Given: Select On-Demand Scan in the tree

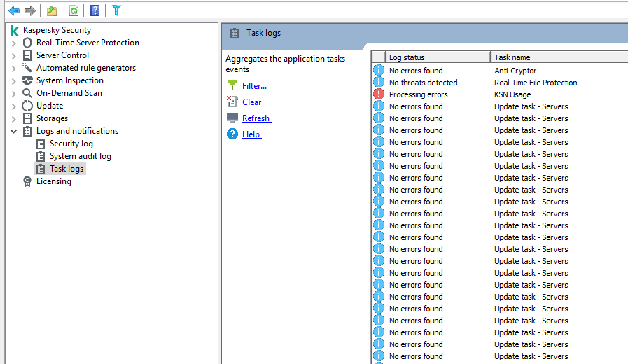Looking at the screenshot, I should [69, 93].
